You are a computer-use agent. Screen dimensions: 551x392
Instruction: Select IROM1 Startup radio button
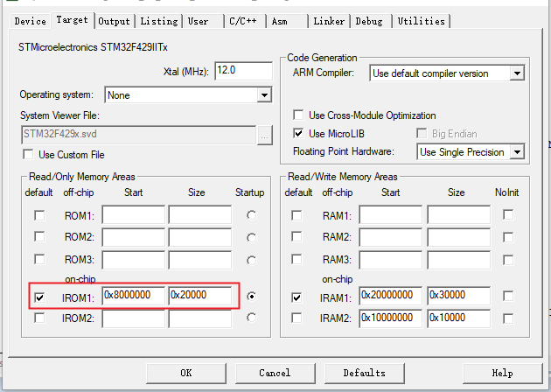[251, 297]
